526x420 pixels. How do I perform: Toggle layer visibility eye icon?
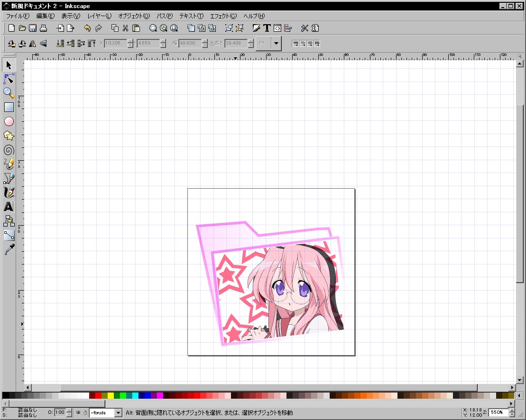pyautogui.click(x=78, y=412)
